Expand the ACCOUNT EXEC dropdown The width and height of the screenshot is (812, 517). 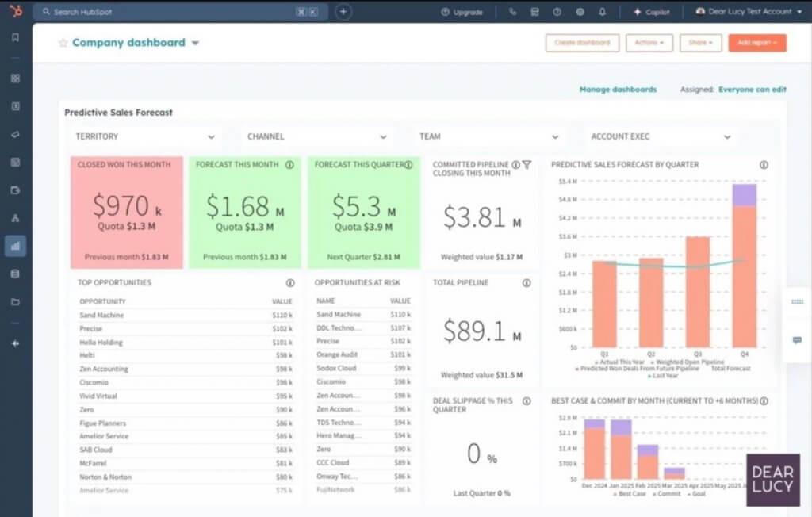click(x=661, y=136)
